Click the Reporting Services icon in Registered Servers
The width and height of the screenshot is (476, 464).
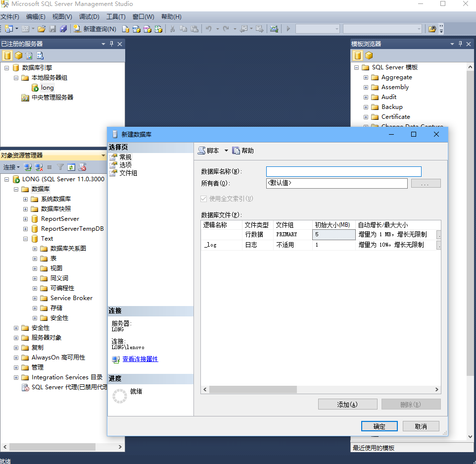tap(29, 55)
